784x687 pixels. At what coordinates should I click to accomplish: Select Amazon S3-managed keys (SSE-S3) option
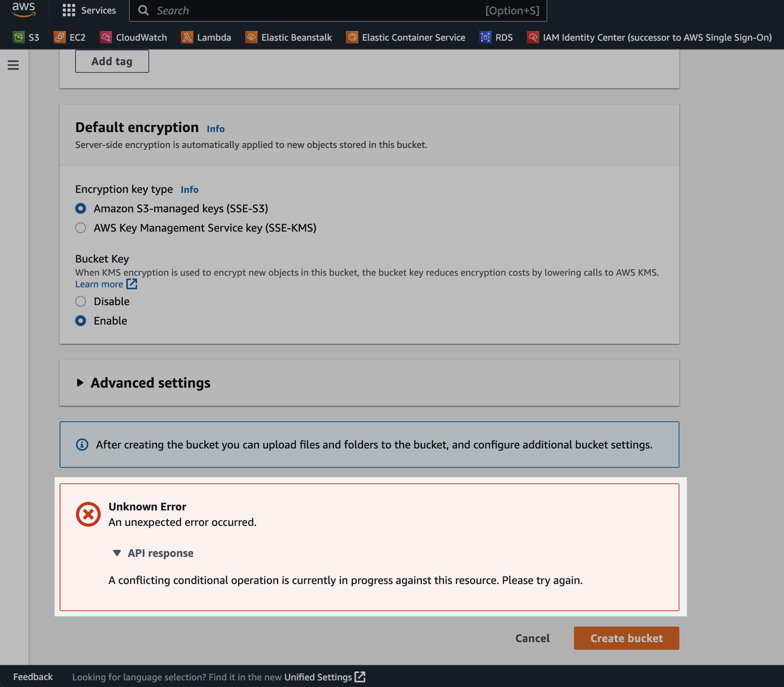(81, 208)
